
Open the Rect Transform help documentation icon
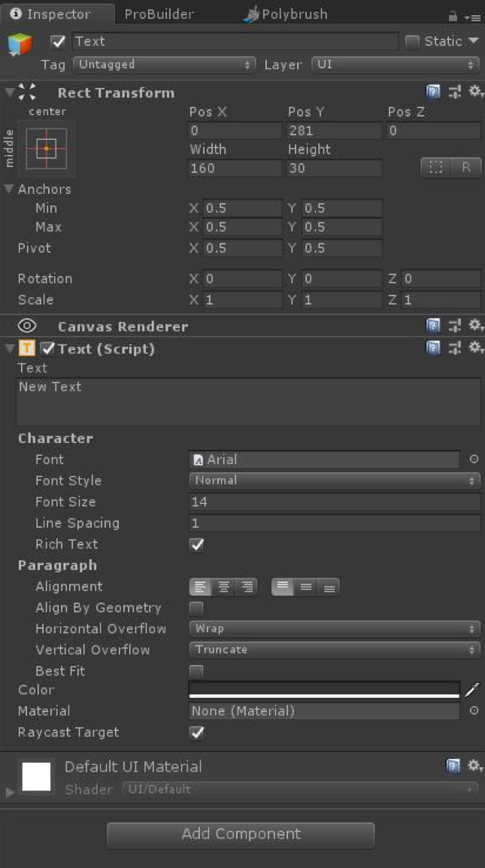434,93
